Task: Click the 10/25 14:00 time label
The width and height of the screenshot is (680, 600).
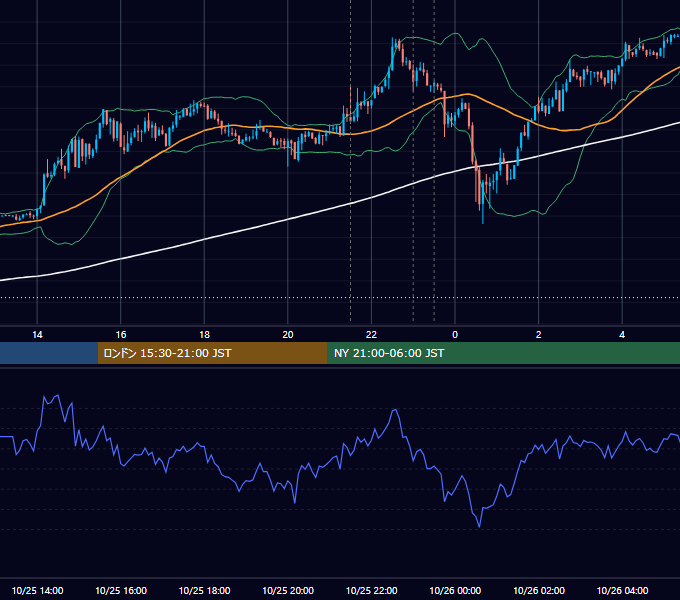Action: [x=37, y=590]
